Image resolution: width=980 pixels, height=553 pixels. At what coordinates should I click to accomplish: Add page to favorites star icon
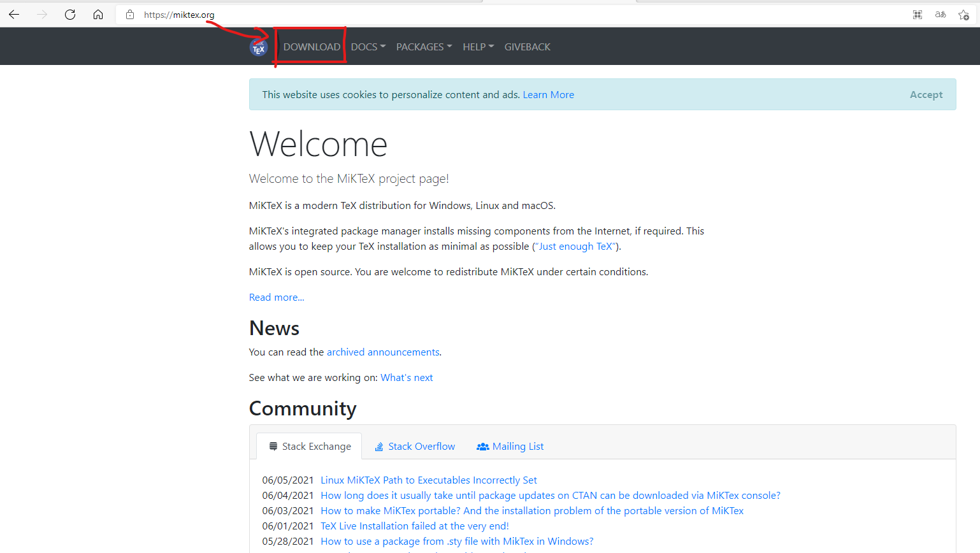point(963,15)
